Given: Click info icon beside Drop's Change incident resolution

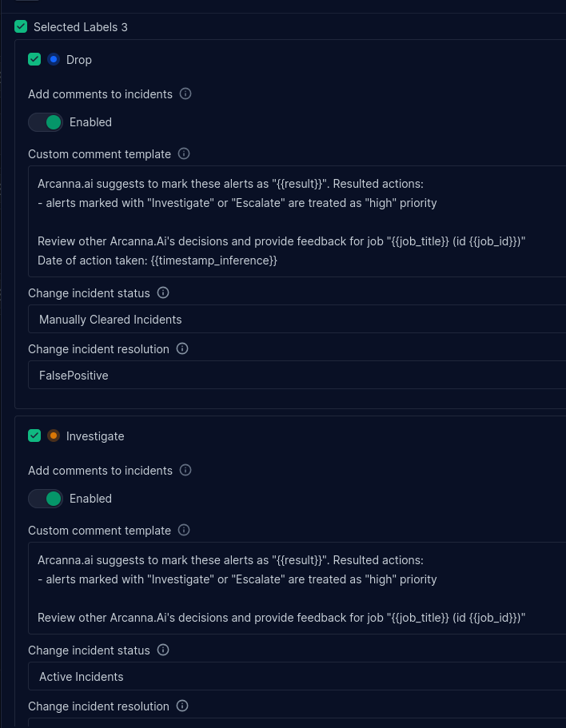Looking at the screenshot, I should (182, 348).
